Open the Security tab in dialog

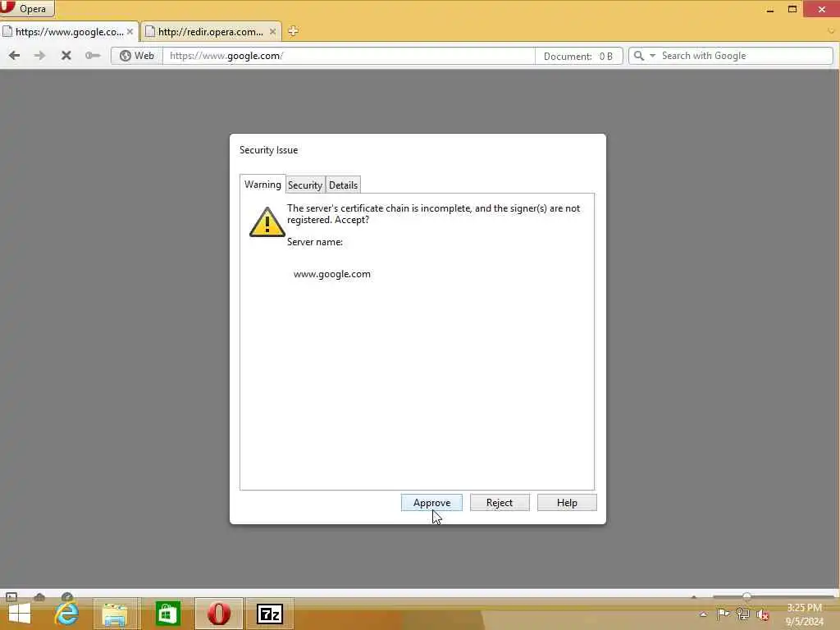tap(305, 185)
